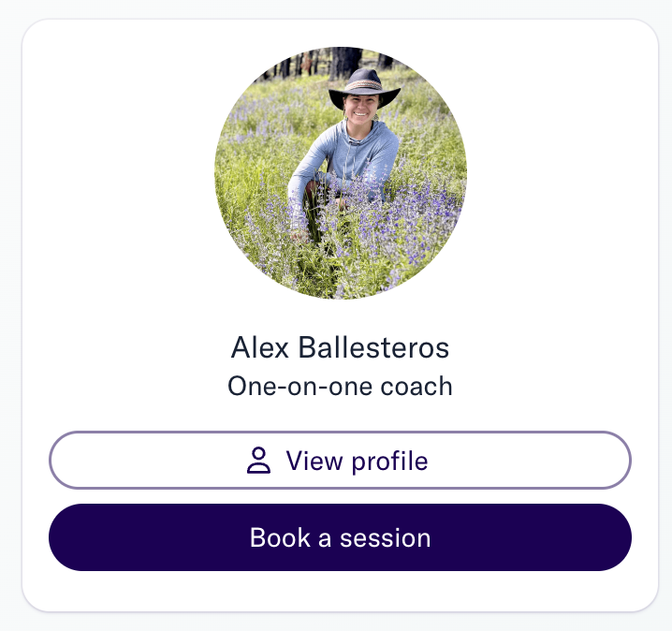Open Alex Ballesteros's circular profile photo
The width and height of the screenshot is (672, 631).
coord(341,173)
